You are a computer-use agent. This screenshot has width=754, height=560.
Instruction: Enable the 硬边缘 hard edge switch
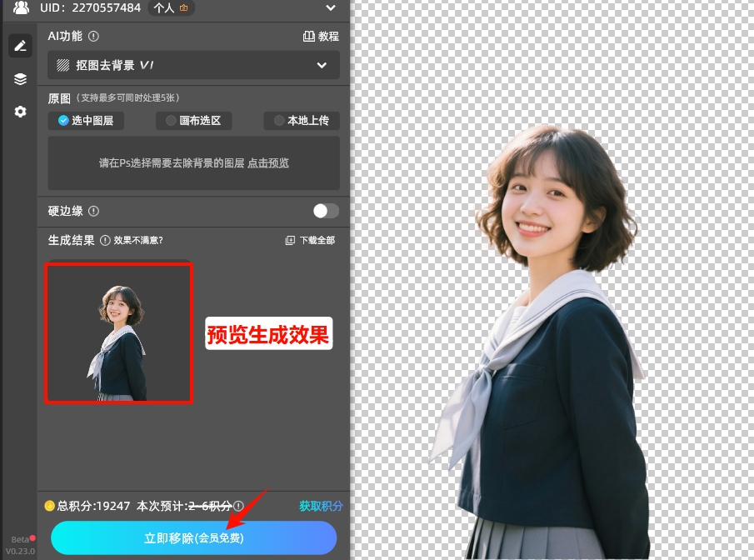click(x=325, y=211)
